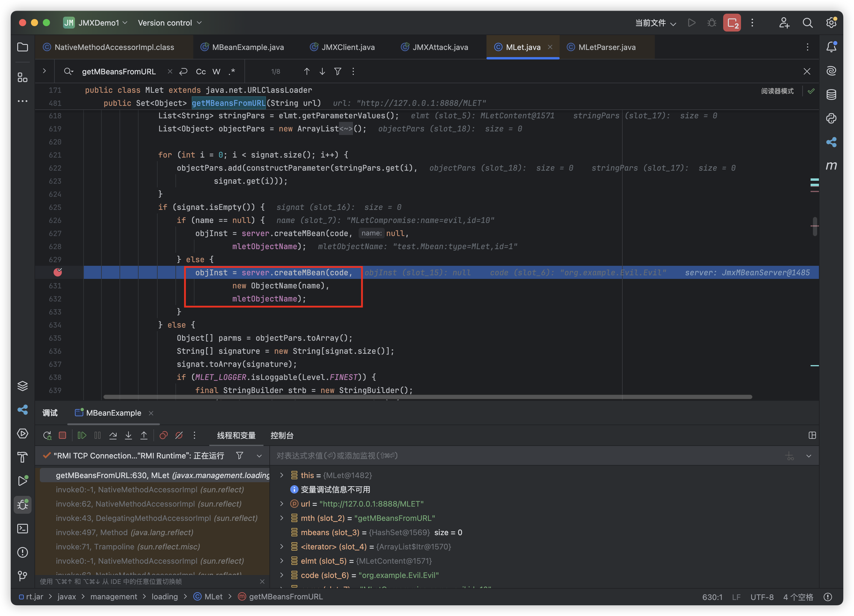Screen dimensions: 854x616
Task: Open the AI Assistant spiral icon
Action: [x=831, y=71]
